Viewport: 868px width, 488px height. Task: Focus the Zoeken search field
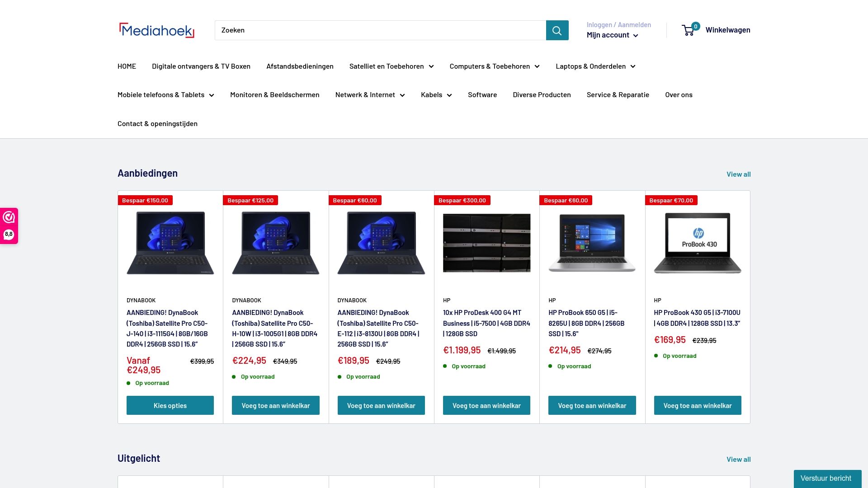coord(380,30)
